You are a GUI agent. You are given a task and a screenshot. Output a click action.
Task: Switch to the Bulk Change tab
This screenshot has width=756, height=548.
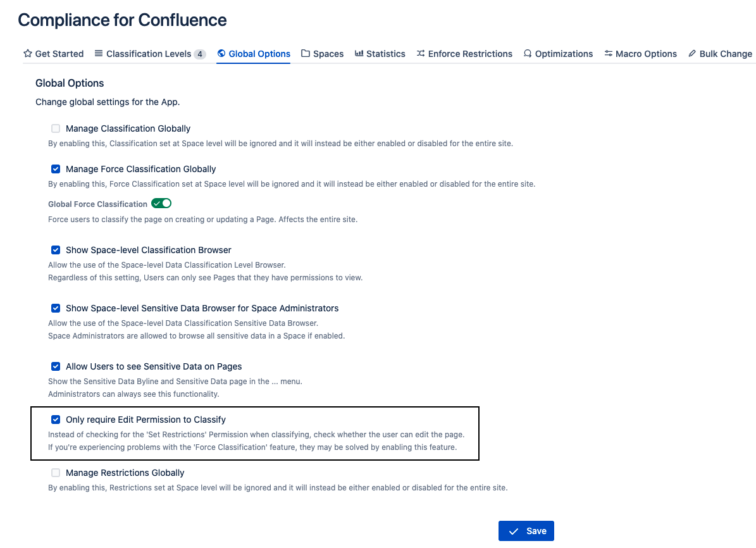click(x=725, y=54)
